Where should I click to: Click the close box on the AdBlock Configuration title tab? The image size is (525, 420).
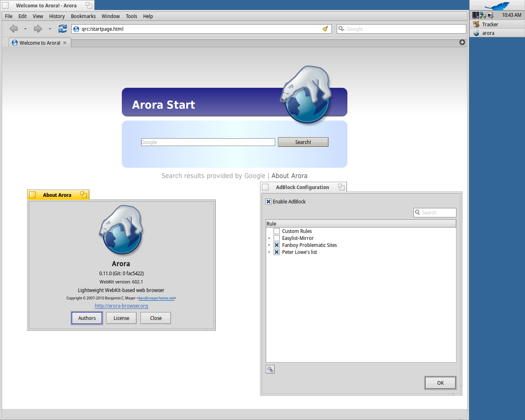266,187
